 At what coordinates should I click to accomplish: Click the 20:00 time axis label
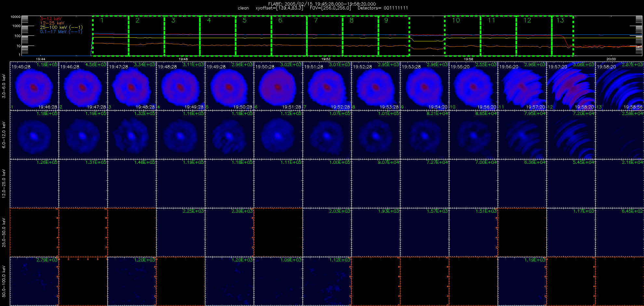coord(611,59)
